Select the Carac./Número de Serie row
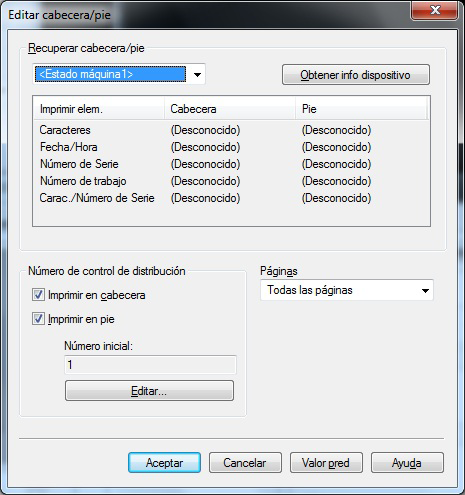 (231, 198)
